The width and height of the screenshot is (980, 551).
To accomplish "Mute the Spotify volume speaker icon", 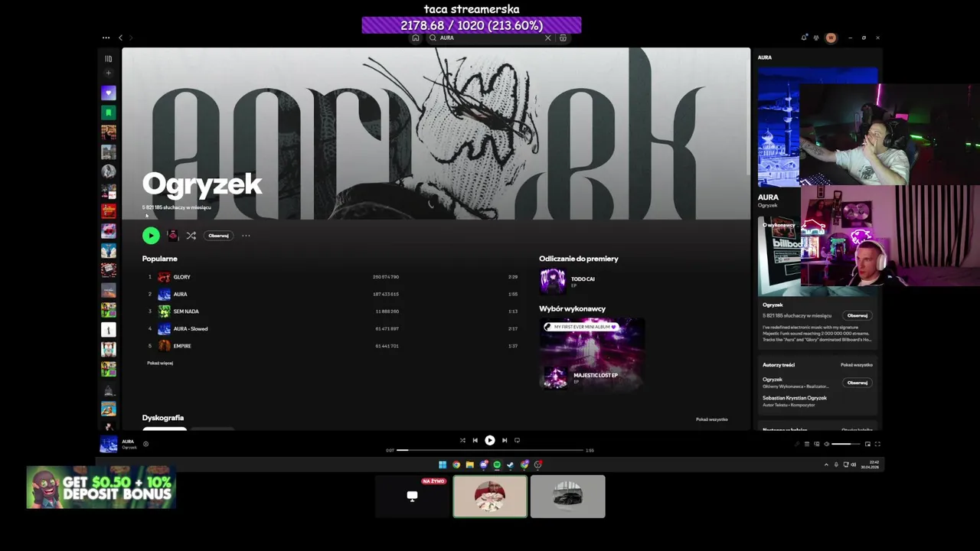I will (x=826, y=444).
